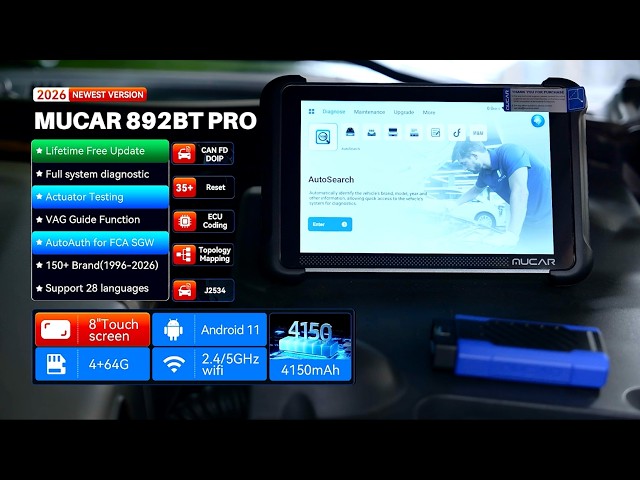Click the red car icon beside CAN FD DOIP
This screenshot has width=640, height=480.
click(184, 154)
